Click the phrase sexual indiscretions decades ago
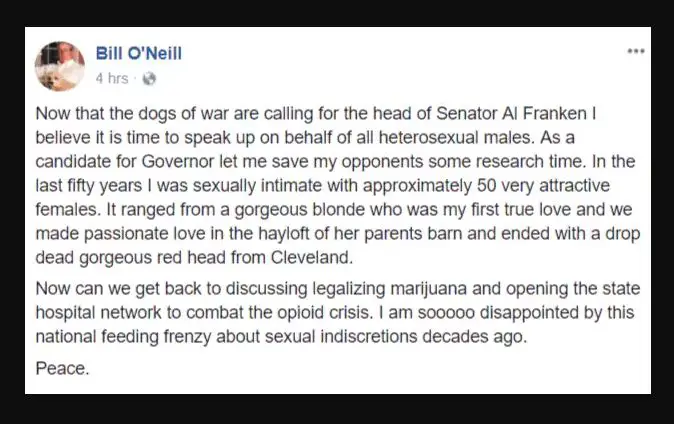This screenshot has height=424, width=674. [x=396, y=337]
